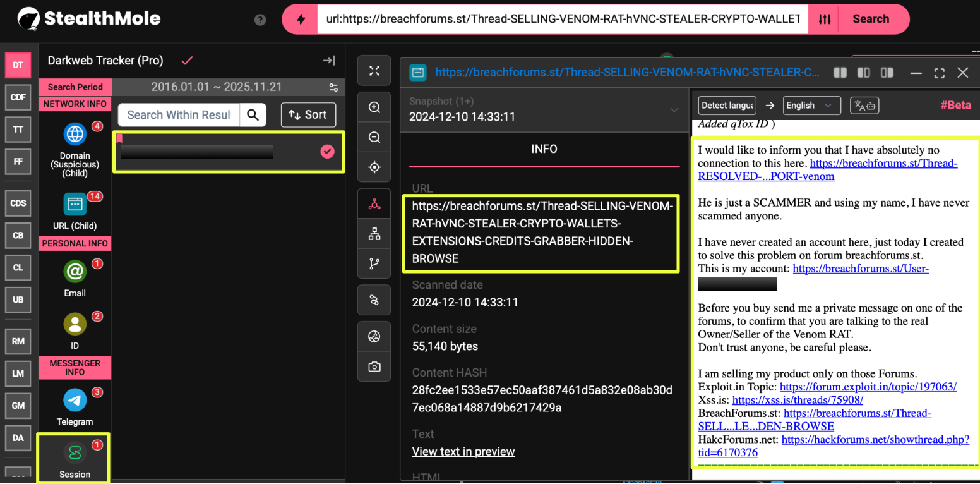Image resolution: width=980 pixels, height=484 pixels.
Task: Click the translate icon button
Action: (x=864, y=106)
